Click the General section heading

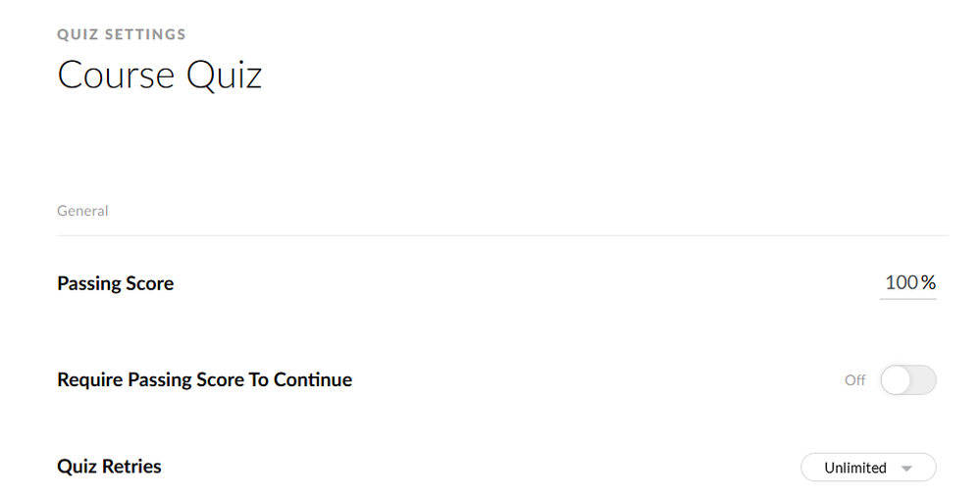coord(82,211)
